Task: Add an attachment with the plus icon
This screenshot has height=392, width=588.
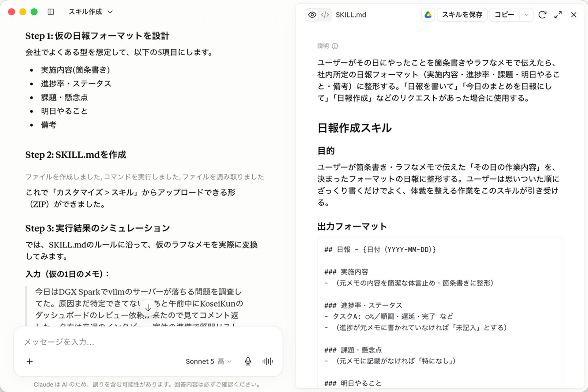Action: 30,361
